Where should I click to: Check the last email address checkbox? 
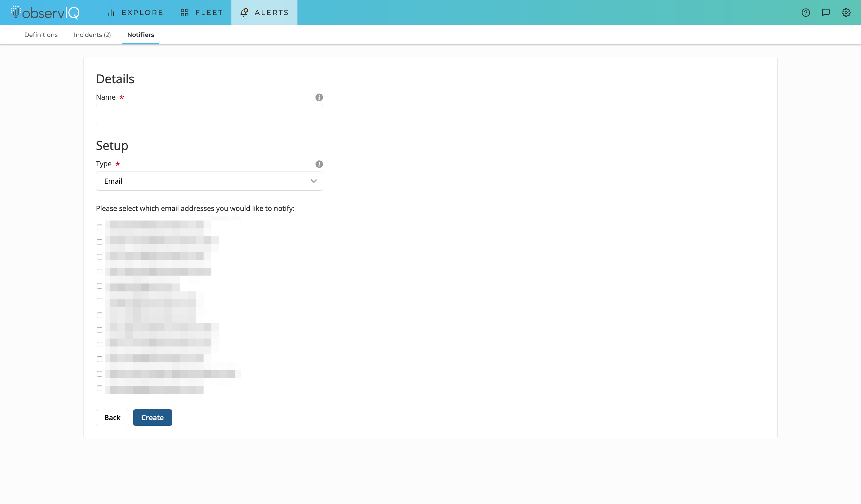(x=99, y=388)
